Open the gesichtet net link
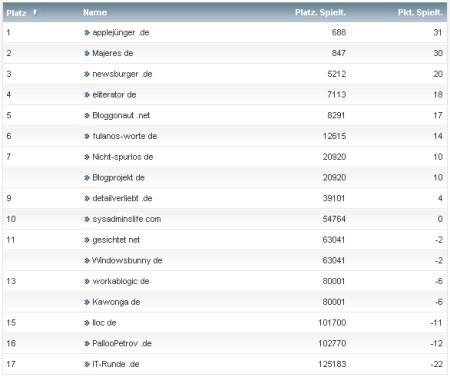Viewport: 450px width, 377px height. point(116,240)
